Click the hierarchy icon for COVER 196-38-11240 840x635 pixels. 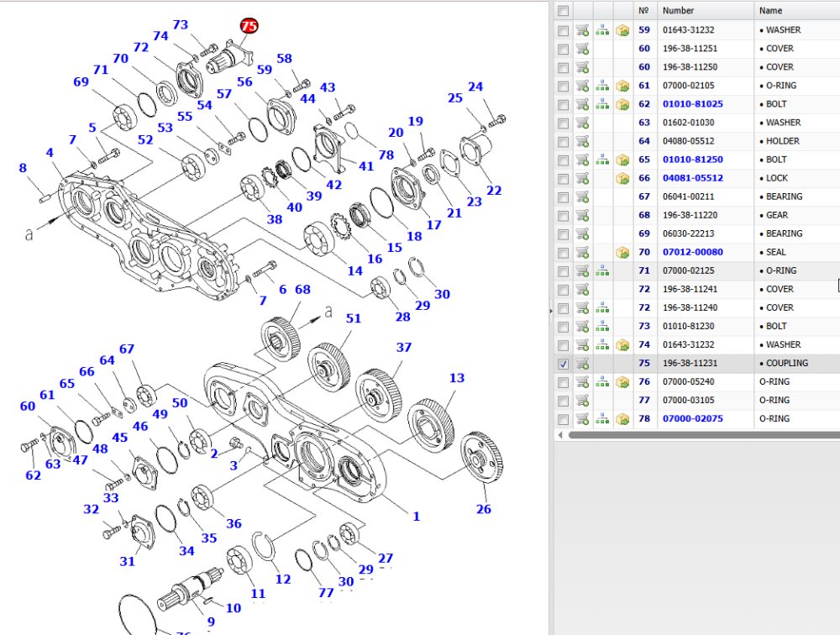pos(602,307)
